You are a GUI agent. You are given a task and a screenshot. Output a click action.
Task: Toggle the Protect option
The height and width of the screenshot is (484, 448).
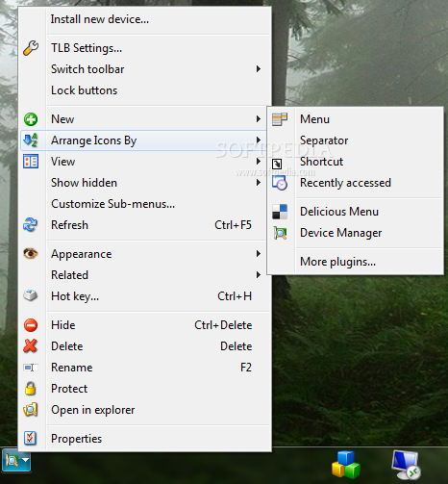144,389
